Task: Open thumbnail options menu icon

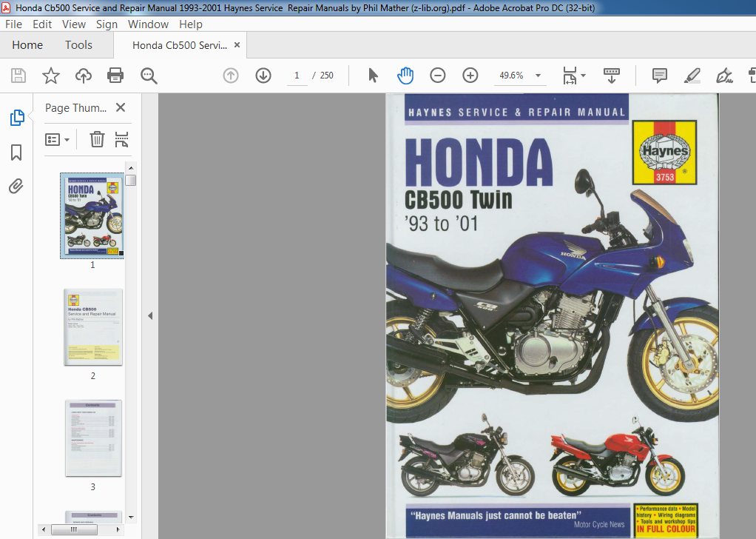Action: pos(57,140)
